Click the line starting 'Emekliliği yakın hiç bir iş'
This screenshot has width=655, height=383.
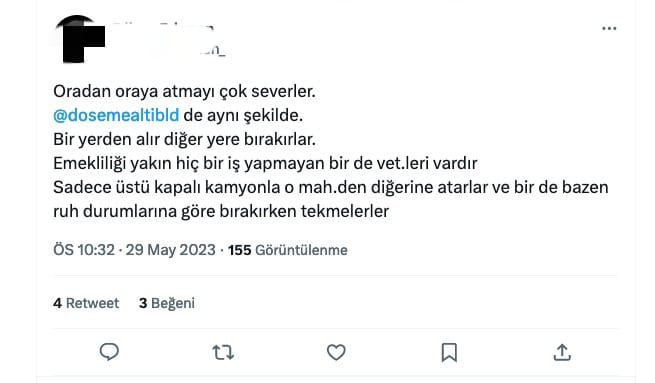click(265, 163)
